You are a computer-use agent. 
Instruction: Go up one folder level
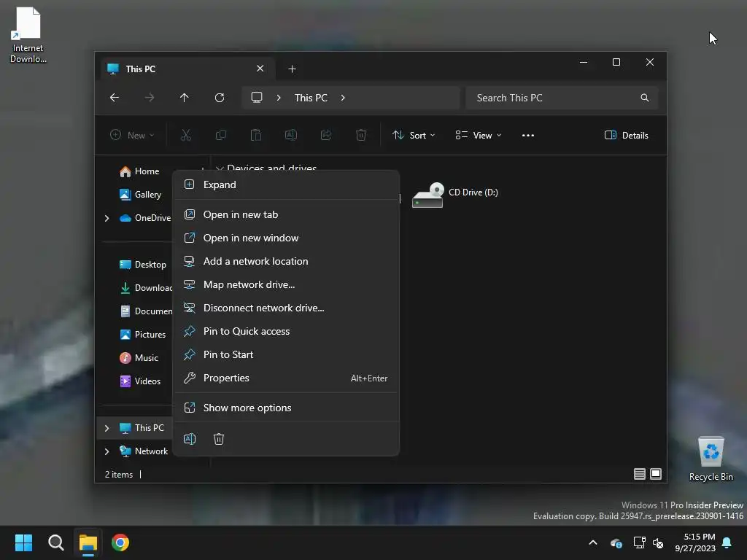[x=185, y=98]
